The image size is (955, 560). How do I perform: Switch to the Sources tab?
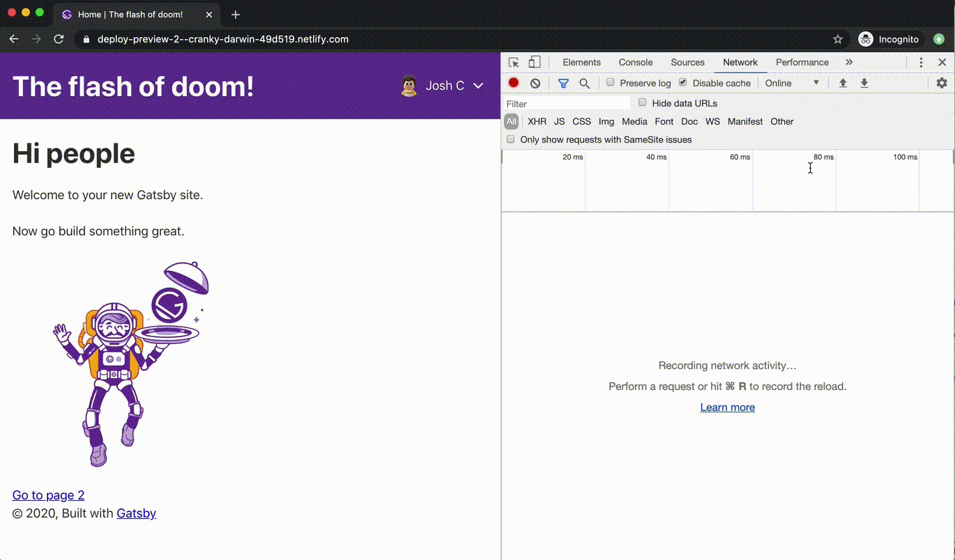[687, 62]
